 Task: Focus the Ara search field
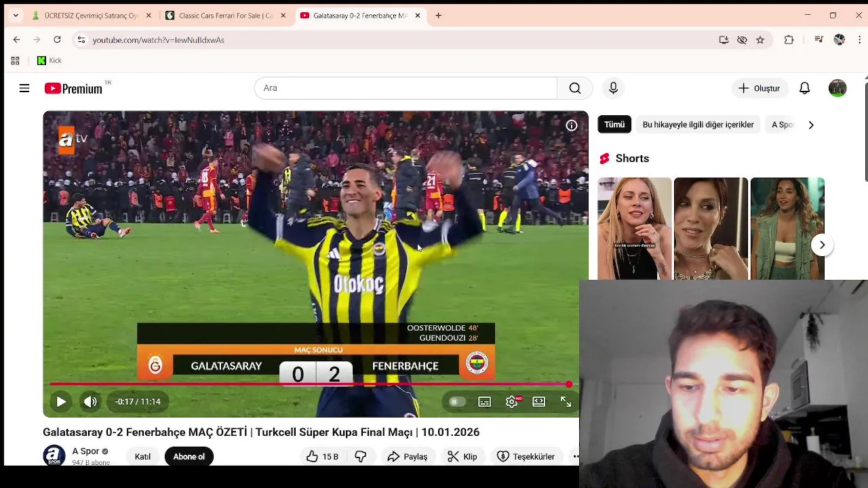(x=406, y=88)
